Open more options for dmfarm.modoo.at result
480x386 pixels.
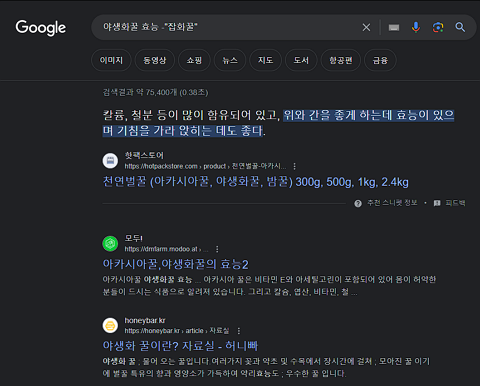click(x=217, y=249)
